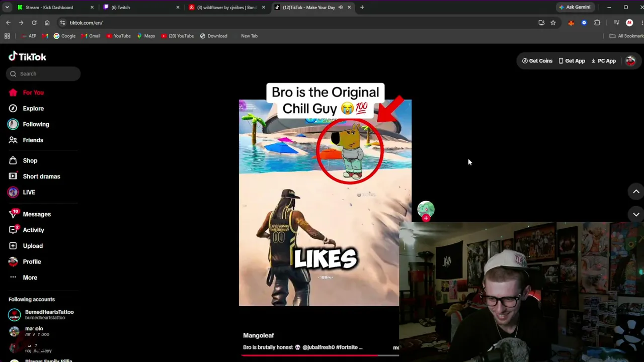Click the tiktok.com address bar
This screenshot has height=362, width=644.
tap(297, 23)
